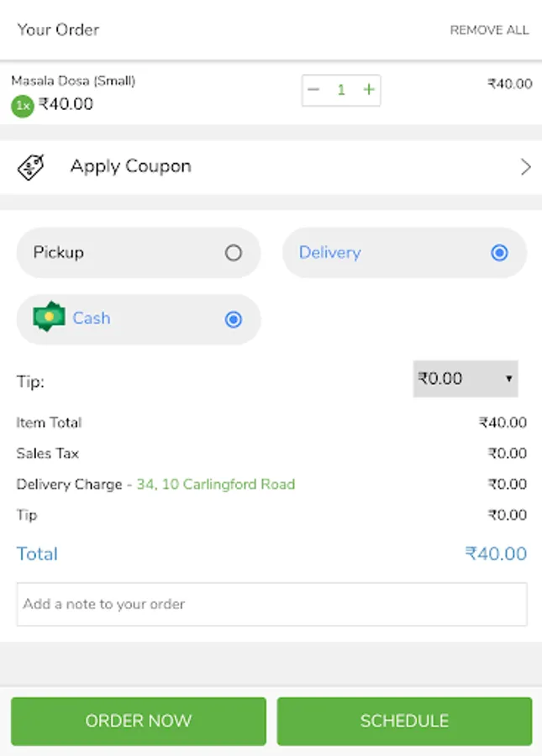The image size is (542, 756).
Task: Select the Cash payment radio button
Action: click(x=234, y=319)
